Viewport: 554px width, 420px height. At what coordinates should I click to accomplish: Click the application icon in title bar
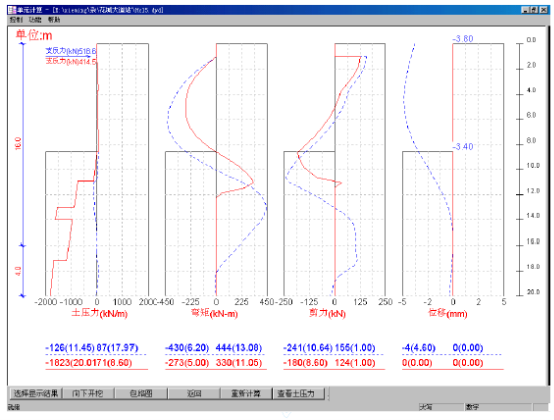(12, 10)
